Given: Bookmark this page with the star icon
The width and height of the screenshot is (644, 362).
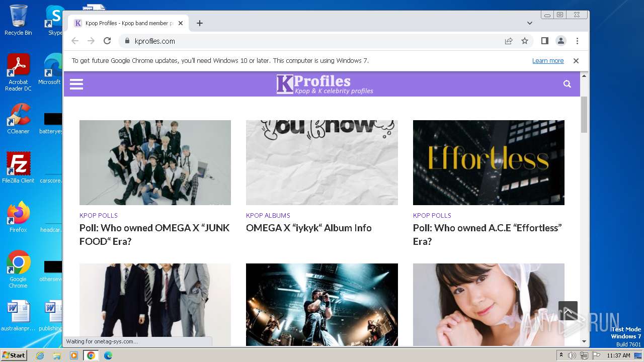Looking at the screenshot, I should click(525, 41).
